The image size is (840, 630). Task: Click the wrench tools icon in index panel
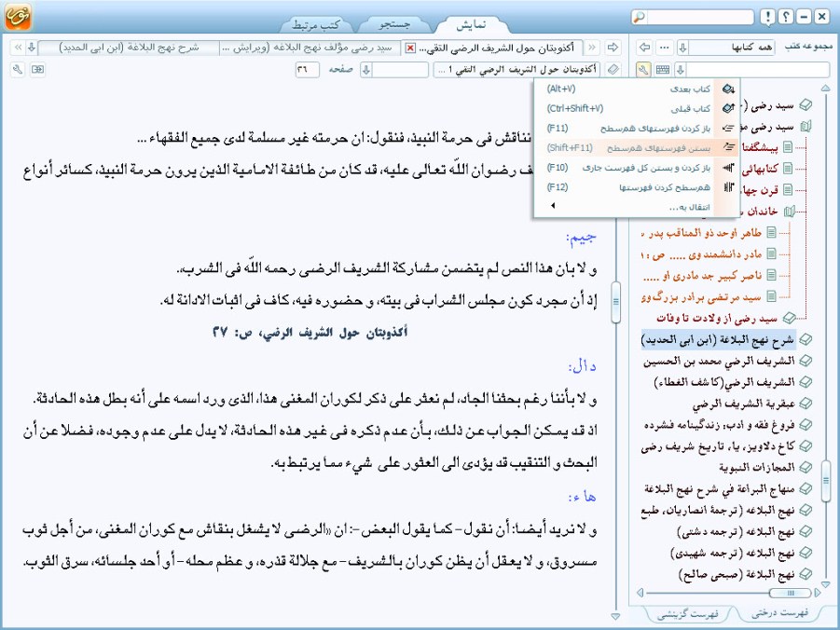(643, 69)
